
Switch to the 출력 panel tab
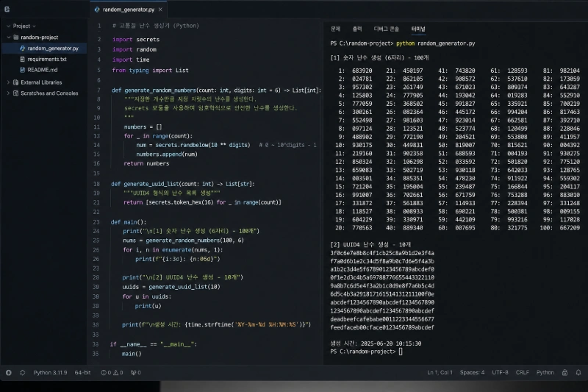coord(357,29)
